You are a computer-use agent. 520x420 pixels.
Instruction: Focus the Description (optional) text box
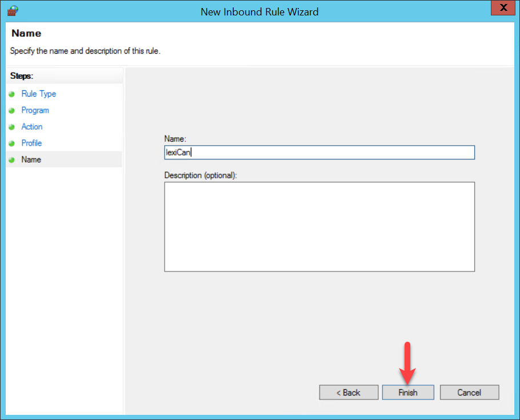pos(319,226)
